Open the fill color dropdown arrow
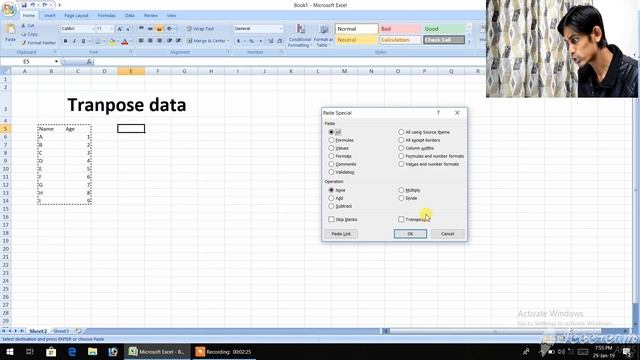The image size is (640, 360). point(118,41)
